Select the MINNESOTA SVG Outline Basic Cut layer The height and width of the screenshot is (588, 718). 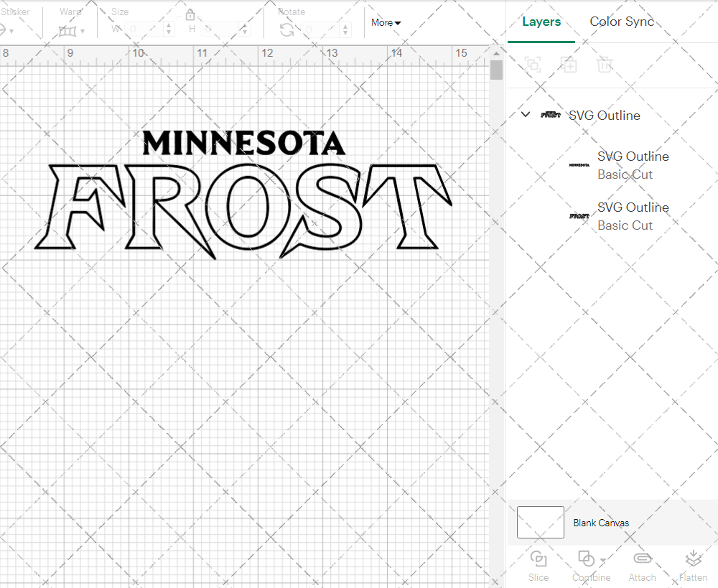pyautogui.click(x=633, y=165)
